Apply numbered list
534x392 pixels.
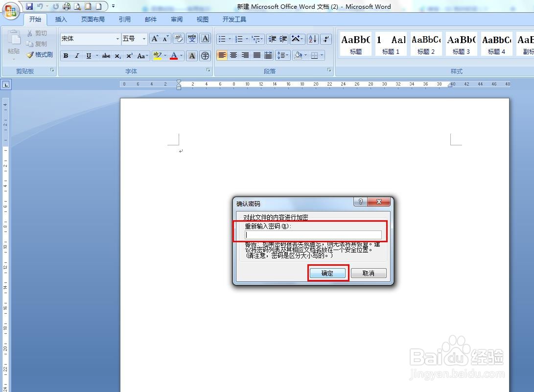(x=239, y=39)
